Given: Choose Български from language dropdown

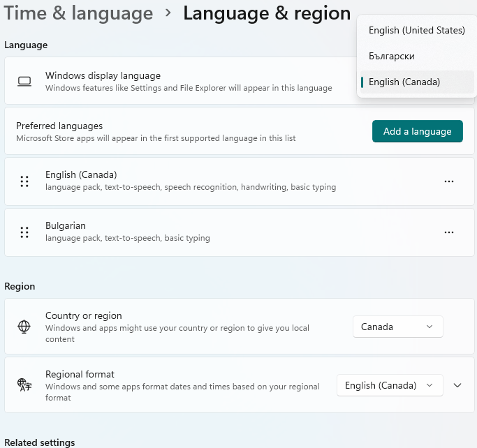Looking at the screenshot, I should (417, 57).
